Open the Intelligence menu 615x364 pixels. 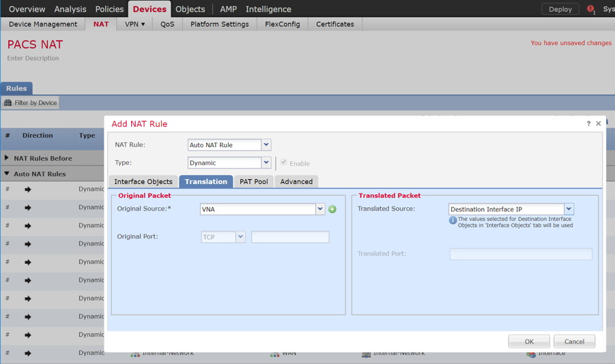[x=268, y=9]
